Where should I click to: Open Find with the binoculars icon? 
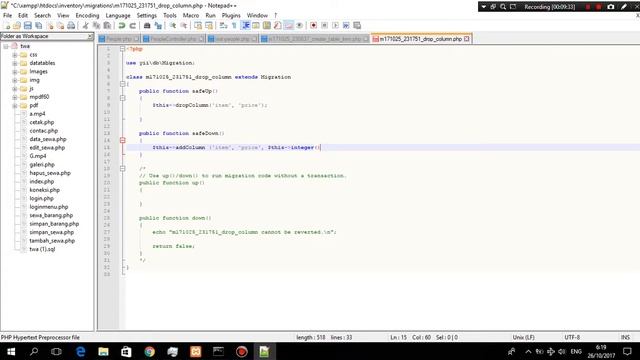[147, 26]
